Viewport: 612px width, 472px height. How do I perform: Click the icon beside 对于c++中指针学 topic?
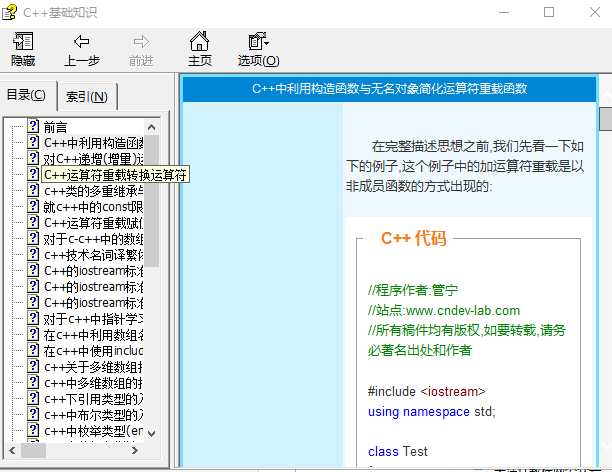tap(33, 319)
